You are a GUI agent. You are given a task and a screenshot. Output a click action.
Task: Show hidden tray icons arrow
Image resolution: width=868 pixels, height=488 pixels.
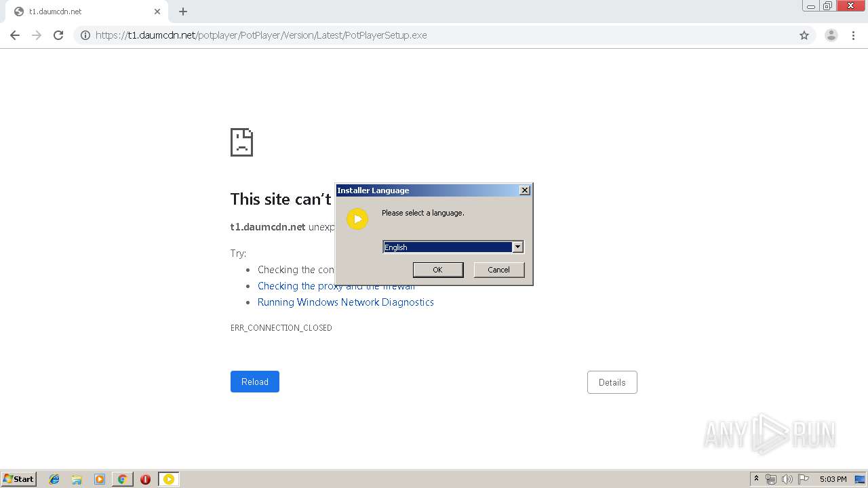(756, 479)
